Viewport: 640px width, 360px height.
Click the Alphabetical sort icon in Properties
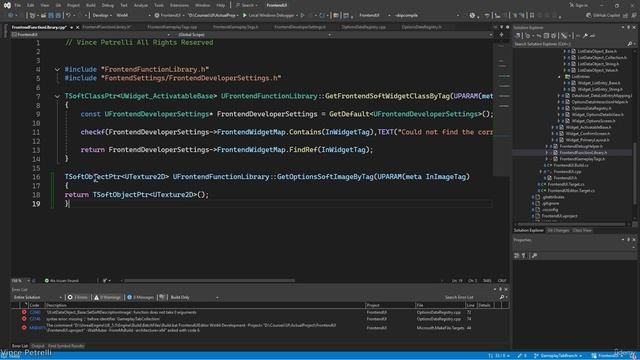pyautogui.click(x=524, y=256)
